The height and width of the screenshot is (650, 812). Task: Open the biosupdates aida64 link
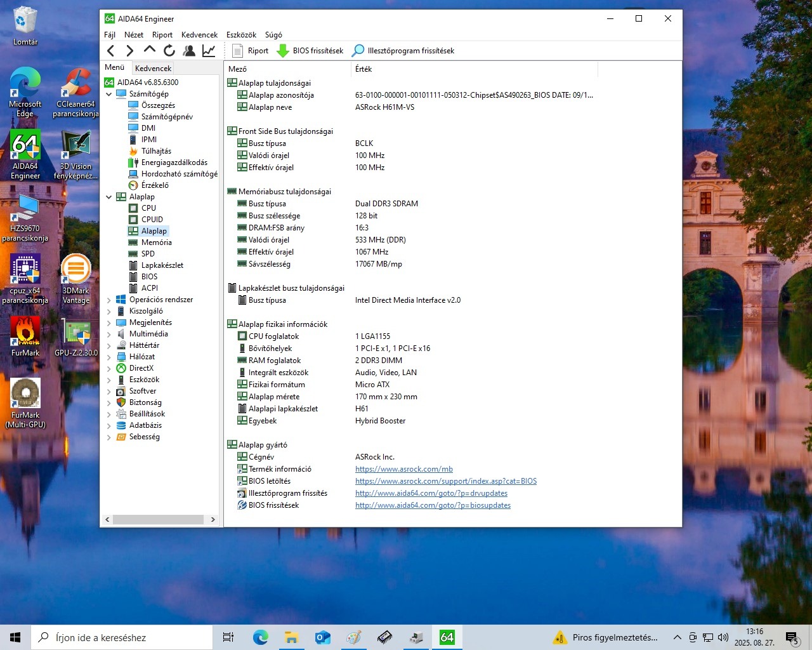tap(433, 505)
